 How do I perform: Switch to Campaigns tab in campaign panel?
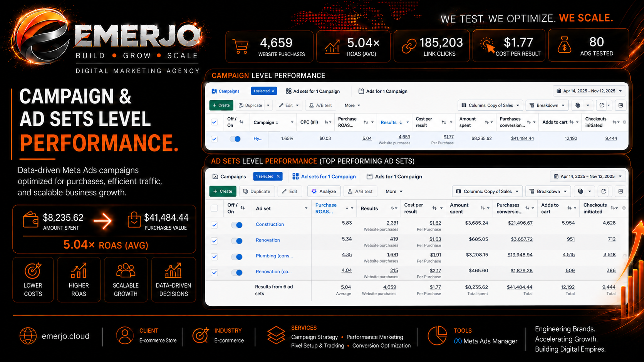[x=226, y=91]
